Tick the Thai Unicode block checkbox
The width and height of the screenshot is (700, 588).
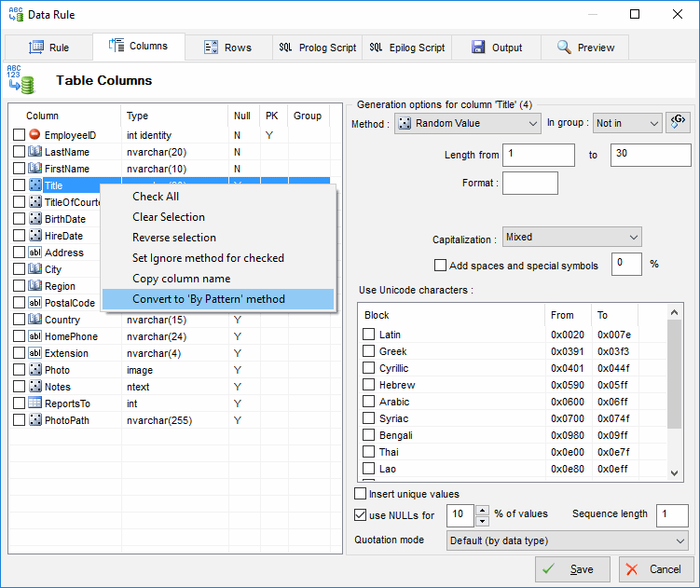(x=368, y=451)
